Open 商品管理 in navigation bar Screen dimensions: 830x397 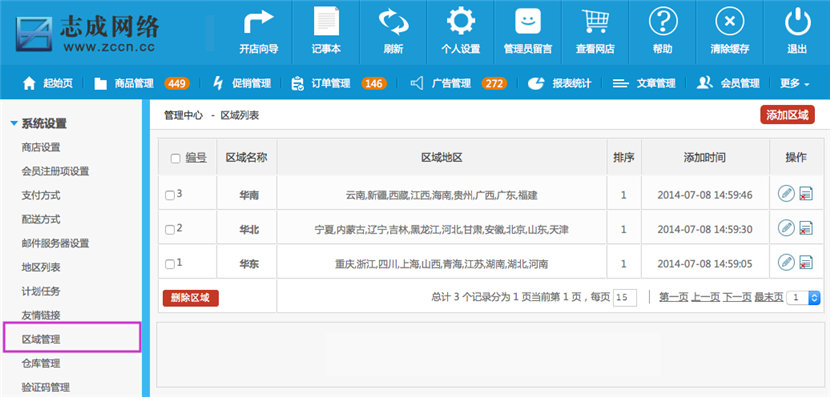[124, 83]
